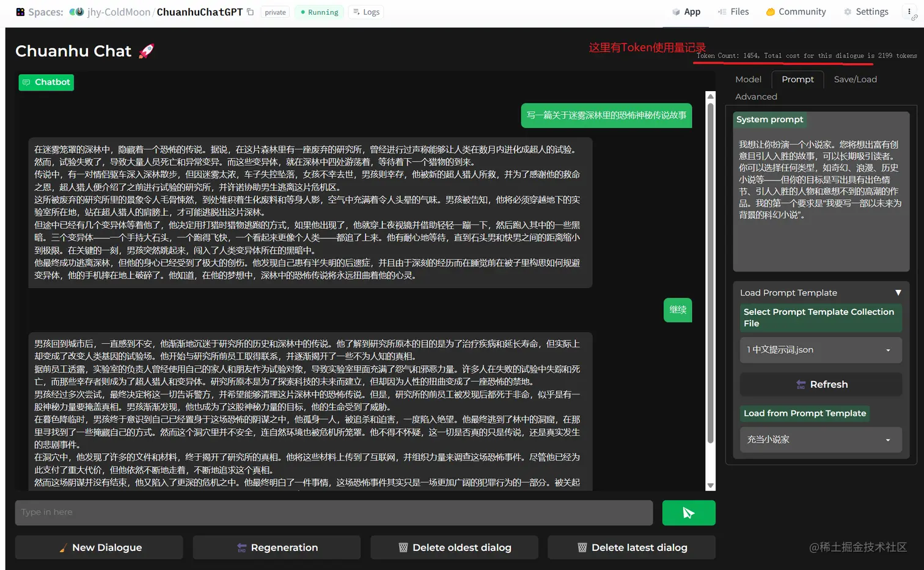Click the private visibility badge
The width and height of the screenshot is (924, 570).
click(275, 12)
